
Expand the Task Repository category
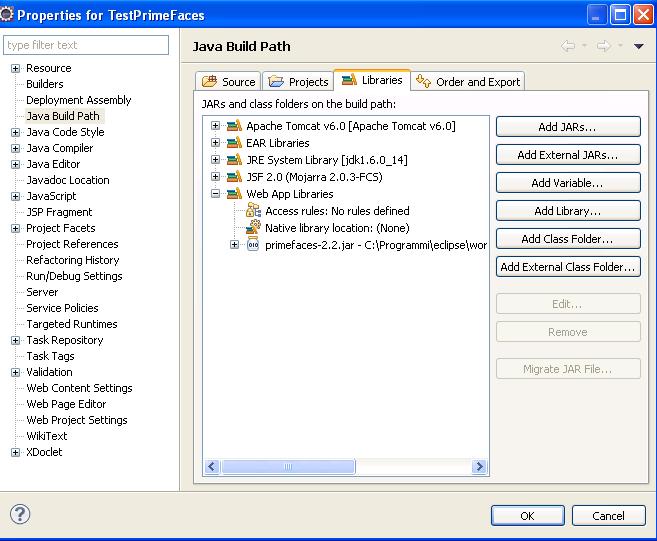click(x=16, y=340)
